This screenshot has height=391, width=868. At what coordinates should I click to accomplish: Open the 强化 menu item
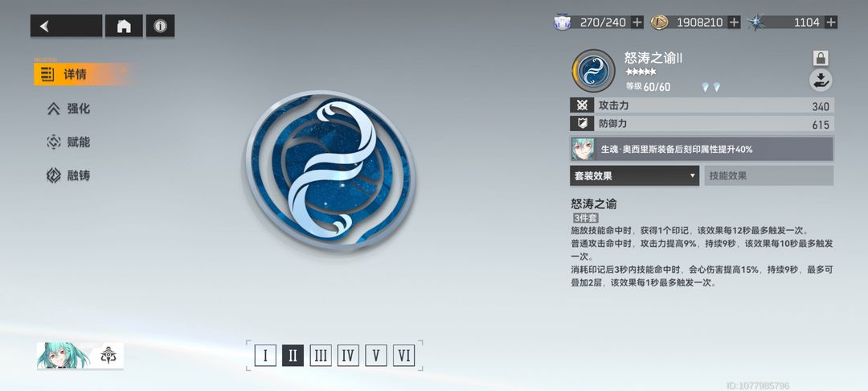68,109
